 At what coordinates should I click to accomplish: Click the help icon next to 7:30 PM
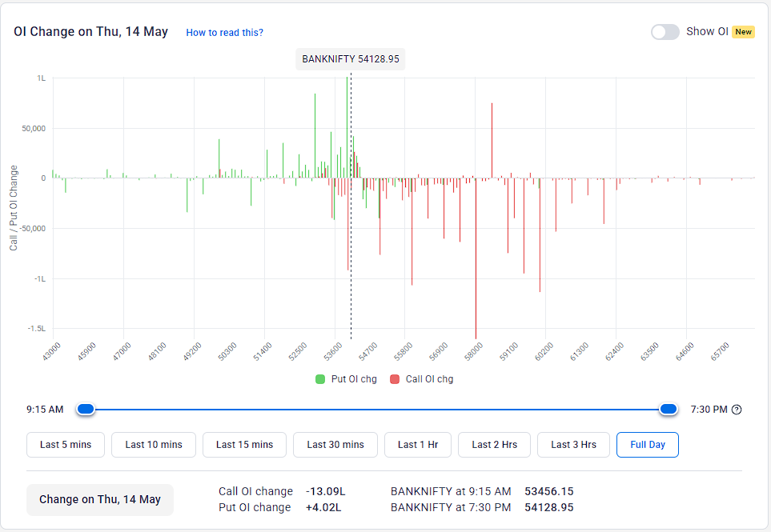736,409
